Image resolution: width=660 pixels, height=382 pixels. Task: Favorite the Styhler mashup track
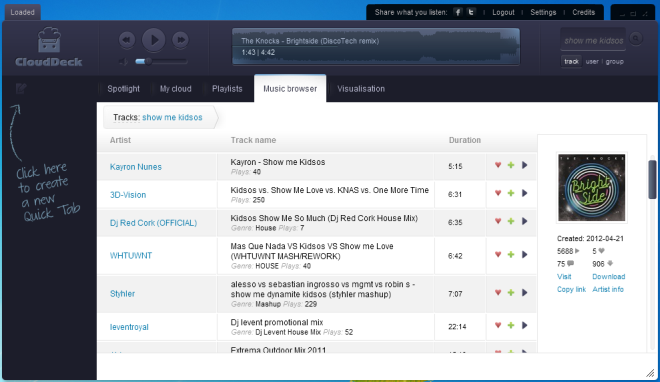[x=498, y=292]
